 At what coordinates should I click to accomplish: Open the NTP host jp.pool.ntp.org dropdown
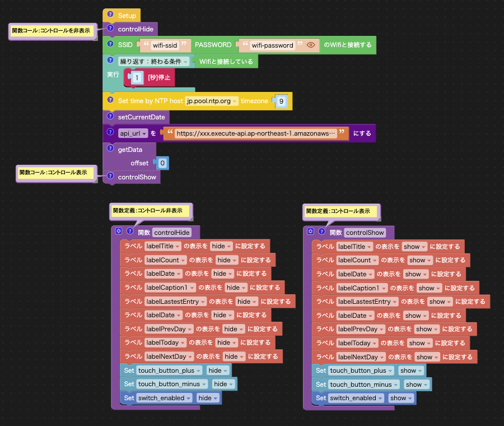[x=212, y=101]
